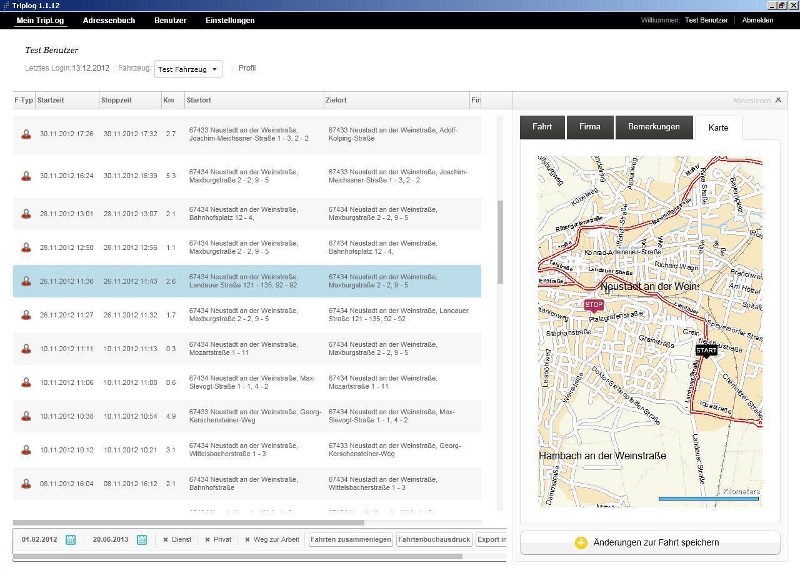Click the Km column header
Image resolution: width=800 pixels, height=573 pixels.
(x=172, y=100)
